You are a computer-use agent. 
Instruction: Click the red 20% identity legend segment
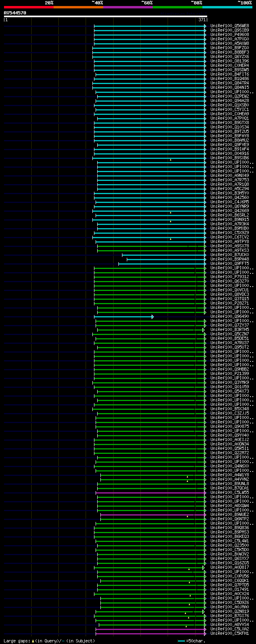click(28, 7)
